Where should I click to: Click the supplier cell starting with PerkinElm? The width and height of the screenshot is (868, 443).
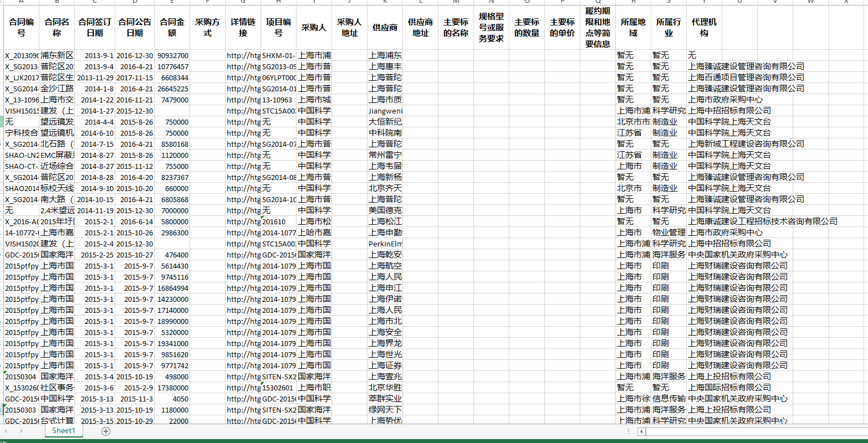[x=385, y=244]
